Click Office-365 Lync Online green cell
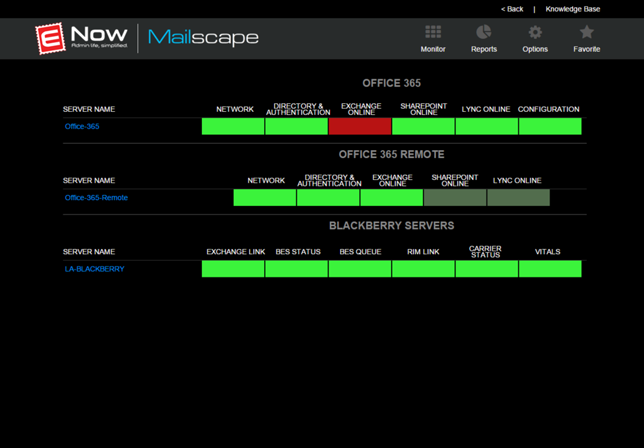The width and height of the screenshot is (644, 448). click(x=487, y=126)
